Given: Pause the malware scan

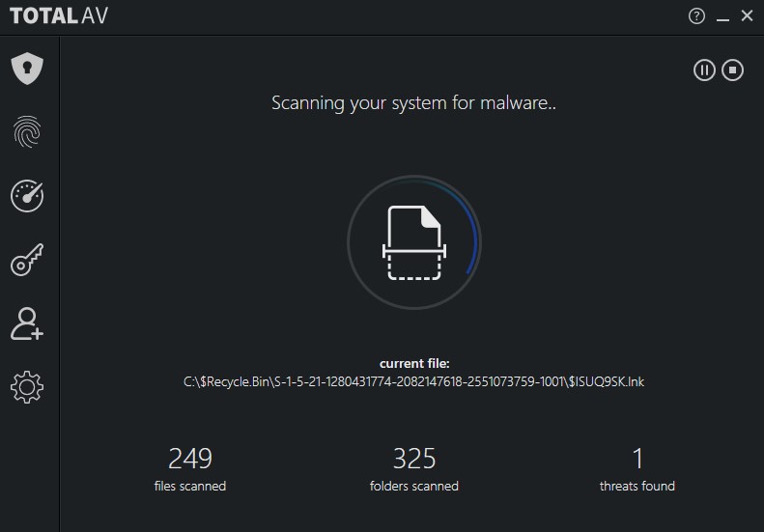Looking at the screenshot, I should click(x=704, y=70).
